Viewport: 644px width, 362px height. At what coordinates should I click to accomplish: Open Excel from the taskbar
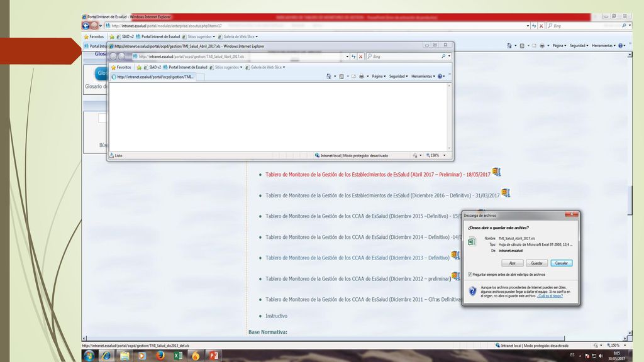(x=178, y=356)
